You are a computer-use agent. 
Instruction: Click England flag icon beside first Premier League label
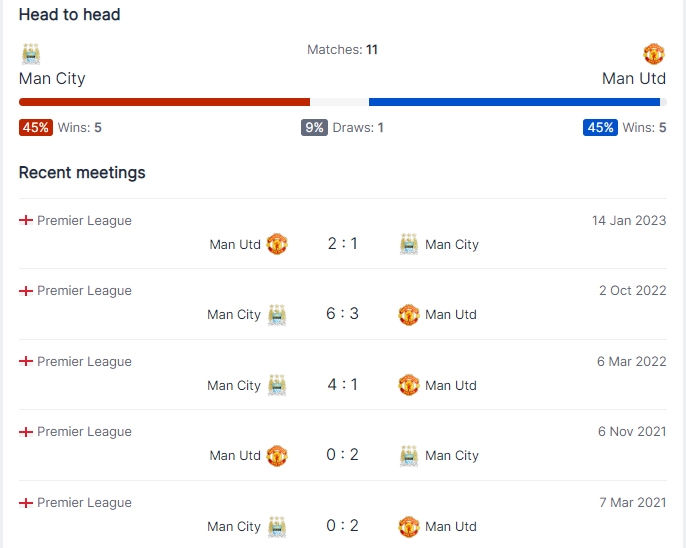(26, 220)
